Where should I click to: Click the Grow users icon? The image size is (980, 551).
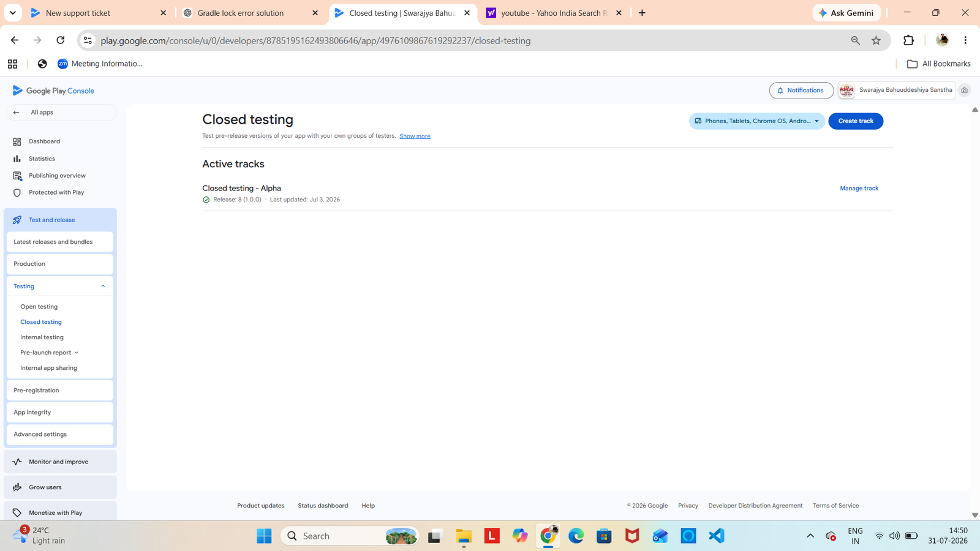coord(17,487)
